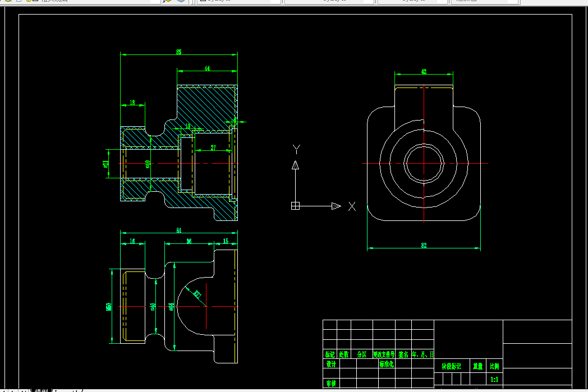Select the X axis label of UCS icon
The width and height of the screenshot is (588, 392).
tap(352, 206)
